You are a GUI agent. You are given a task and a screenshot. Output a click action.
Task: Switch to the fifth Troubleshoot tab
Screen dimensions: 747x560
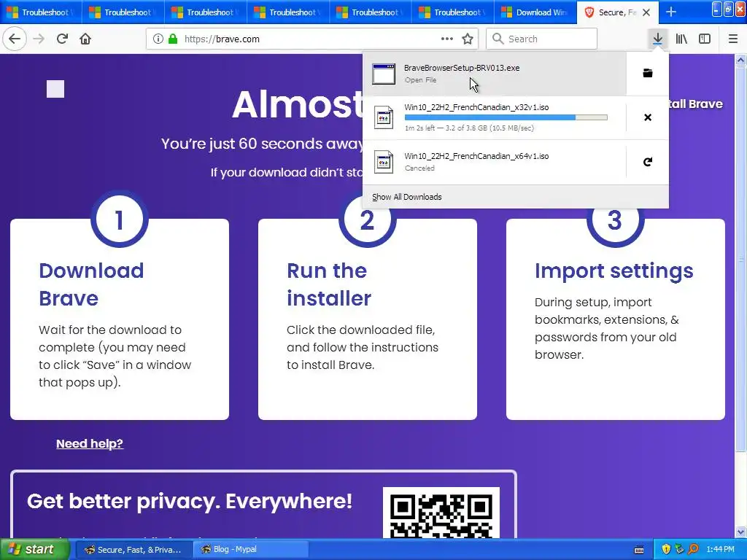coord(371,12)
